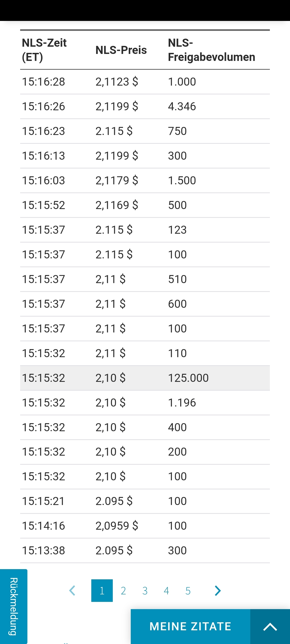Click the NLS-Preis column header
The height and width of the screenshot is (644, 290).
pyautogui.click(x=121, y=50)
